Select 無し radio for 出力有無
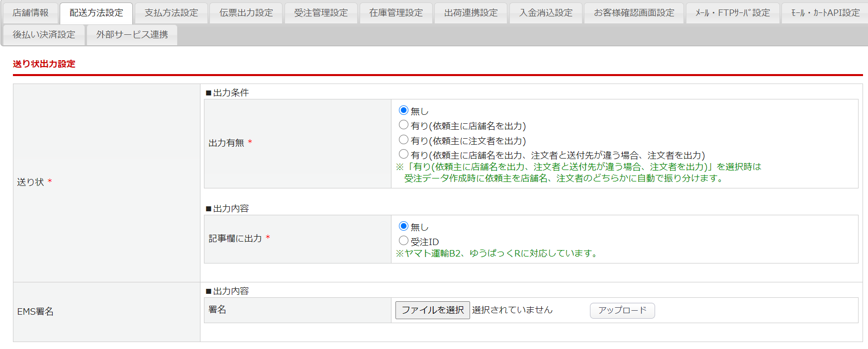Image resolution: width=868 pixels, height=349 pixels. click(x=403, y=110)
